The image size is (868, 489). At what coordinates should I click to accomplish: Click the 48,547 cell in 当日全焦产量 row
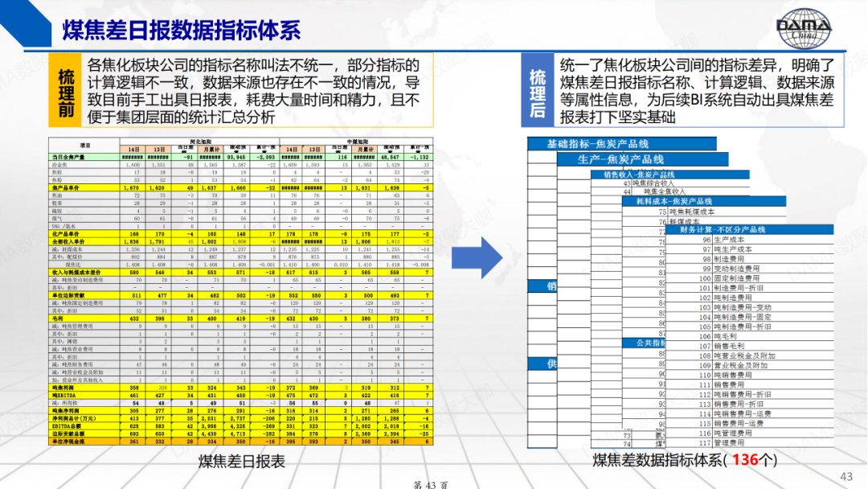[x=390, y=158]
